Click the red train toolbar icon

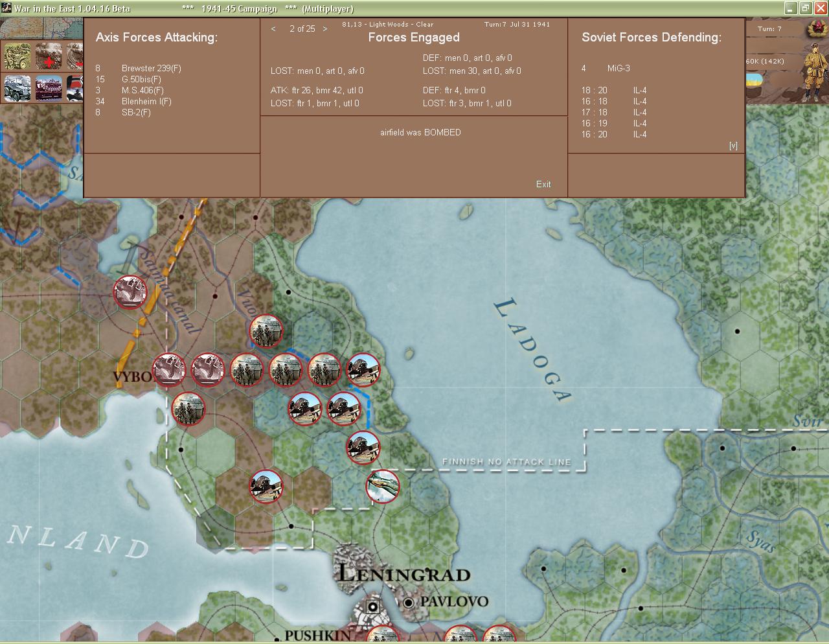tap(49, 89)
